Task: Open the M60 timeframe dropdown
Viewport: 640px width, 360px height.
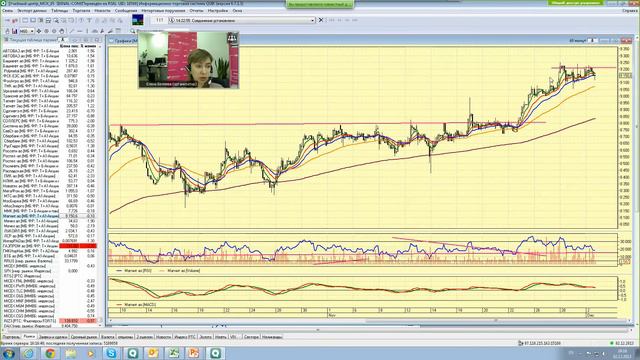Action: click(x=27, y=31)
